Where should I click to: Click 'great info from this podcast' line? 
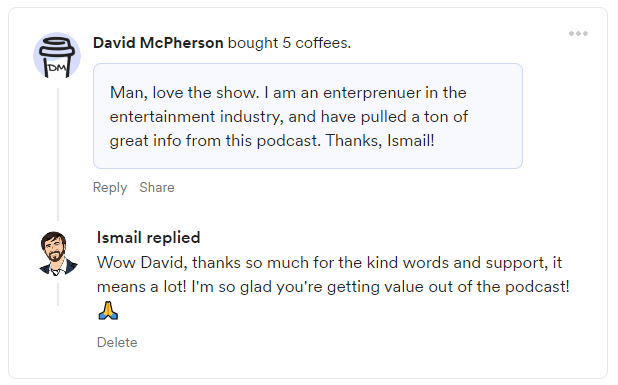pyautogui.click(x=215, y=141)
